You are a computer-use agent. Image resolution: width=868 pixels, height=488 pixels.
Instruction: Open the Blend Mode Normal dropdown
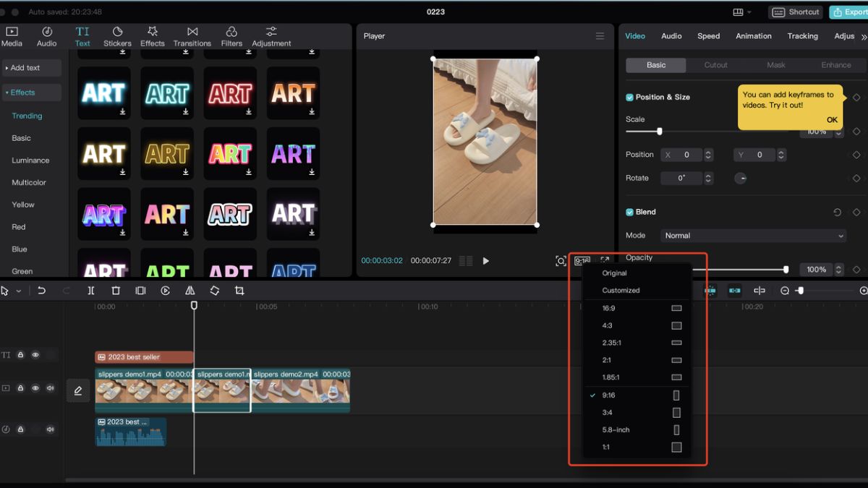pyautogui.click(x=753, y=236)
